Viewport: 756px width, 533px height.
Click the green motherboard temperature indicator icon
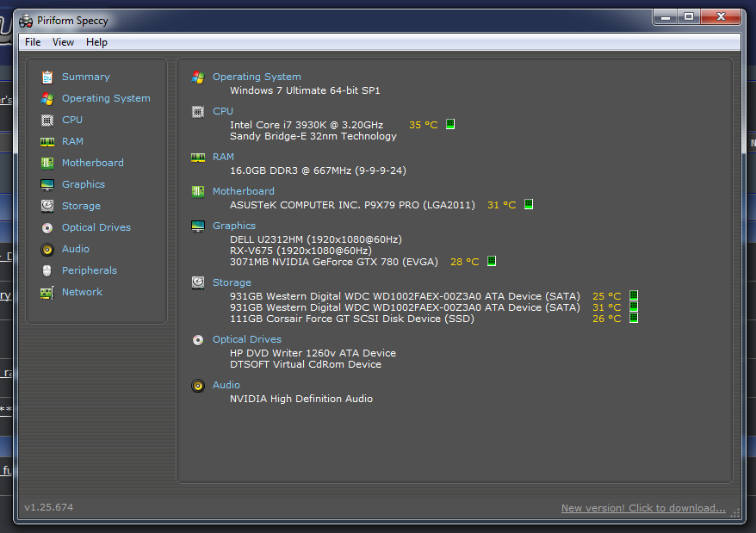click(x=529, y=204)
